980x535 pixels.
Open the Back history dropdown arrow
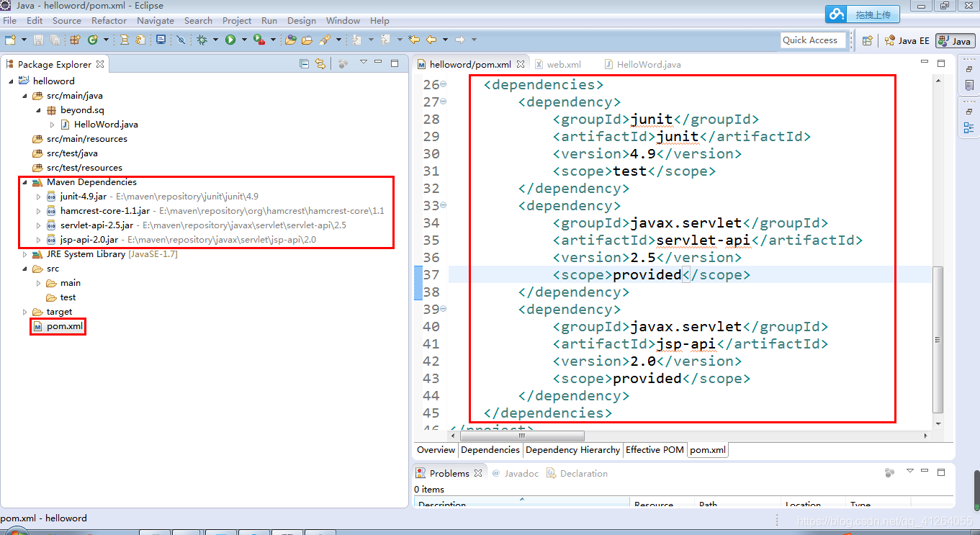(x=445, y=40)
